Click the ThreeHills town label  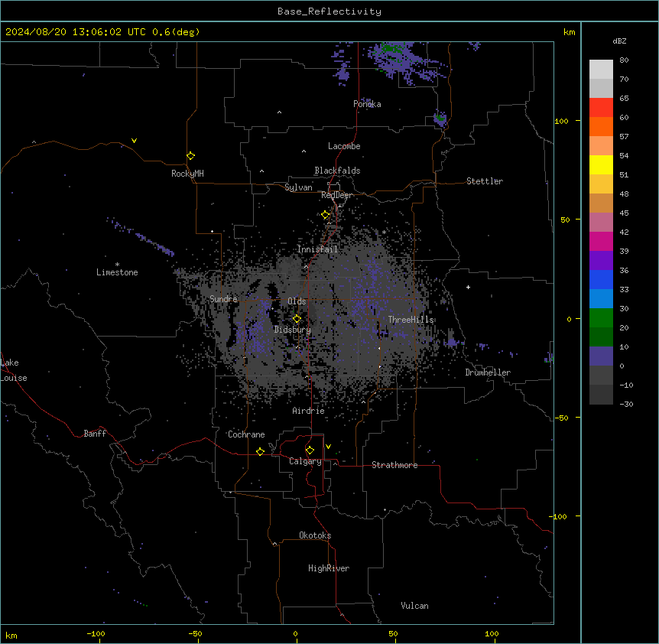point(411,320)
